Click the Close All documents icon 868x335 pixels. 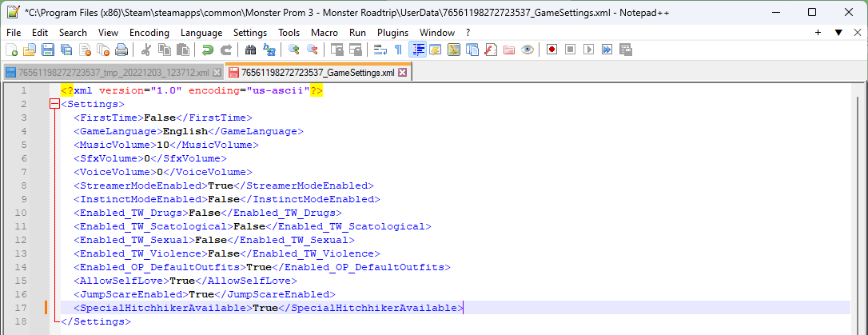click(x=103, y=50)
